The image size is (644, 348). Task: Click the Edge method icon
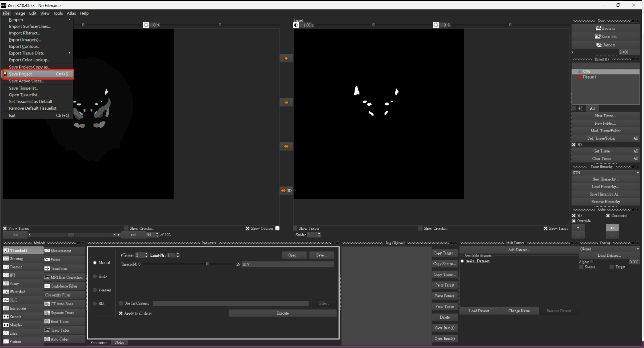pyautogui.click(x=6, y=333)
